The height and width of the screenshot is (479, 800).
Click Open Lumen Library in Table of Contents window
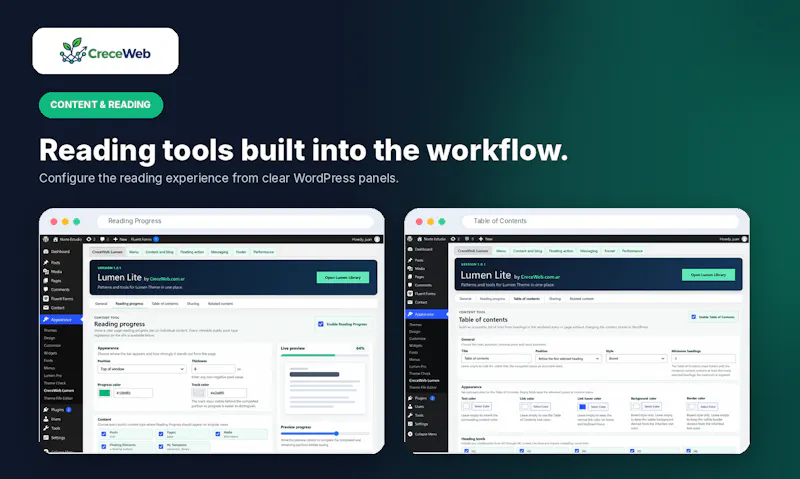(x=708, y=275)
